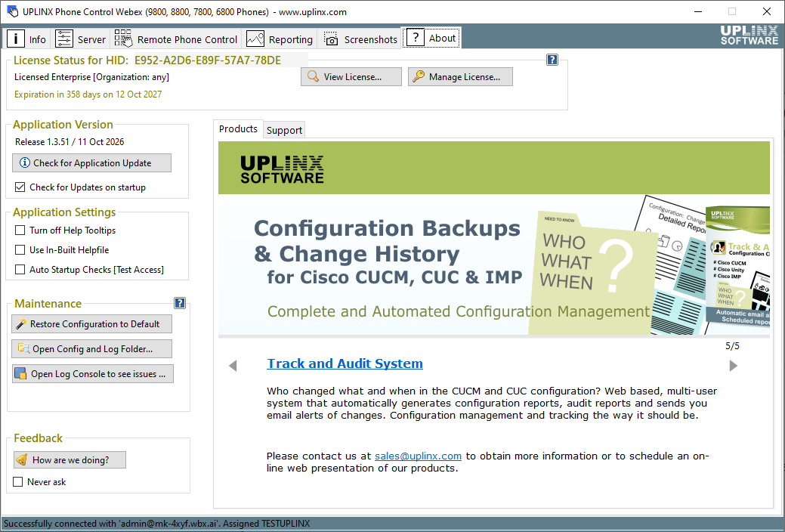Open Manage License dialog
Screen dimensions: 785x532
(x=460, y=76)
